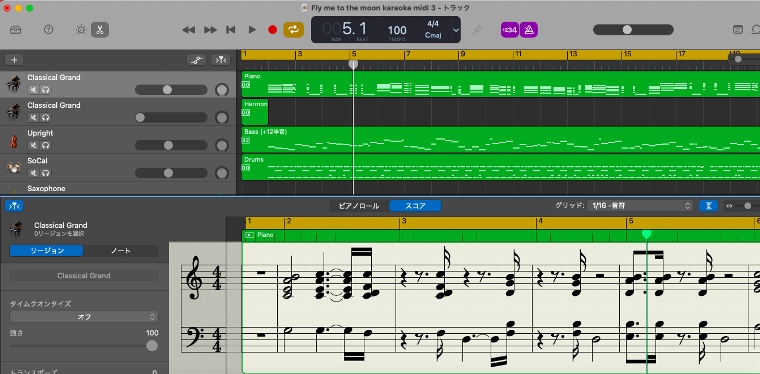Open the タイムクオンタイズ オフ dropdown

[x=84, y=317]
